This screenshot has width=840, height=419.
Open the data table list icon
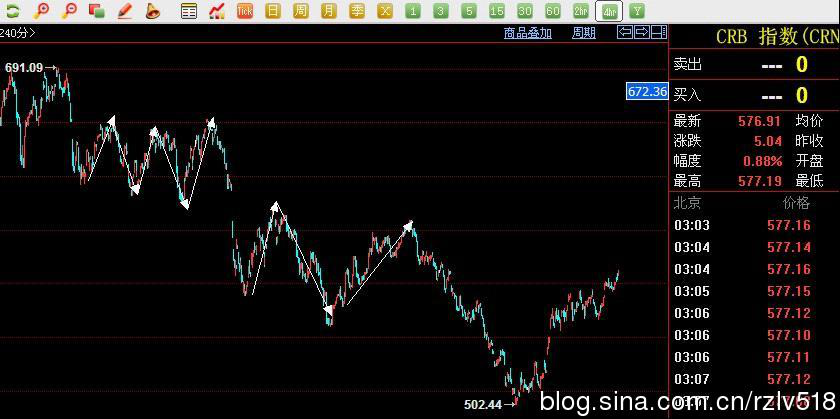189,11
